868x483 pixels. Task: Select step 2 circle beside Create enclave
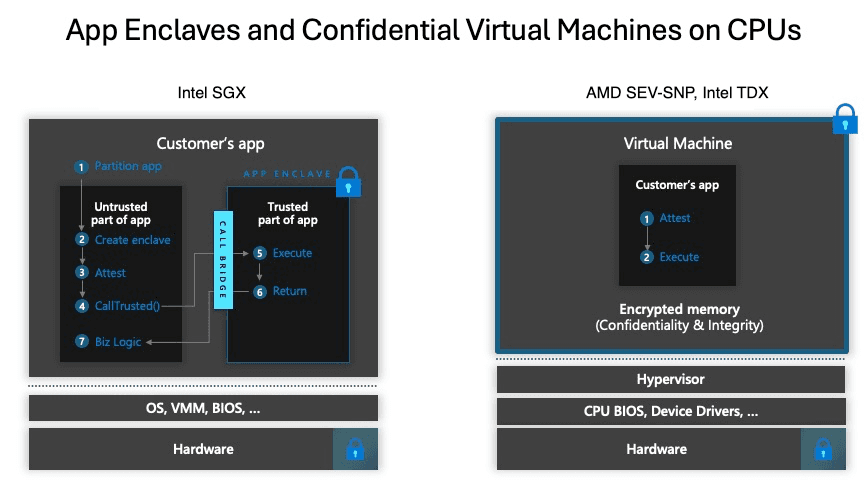coord(82,240)
